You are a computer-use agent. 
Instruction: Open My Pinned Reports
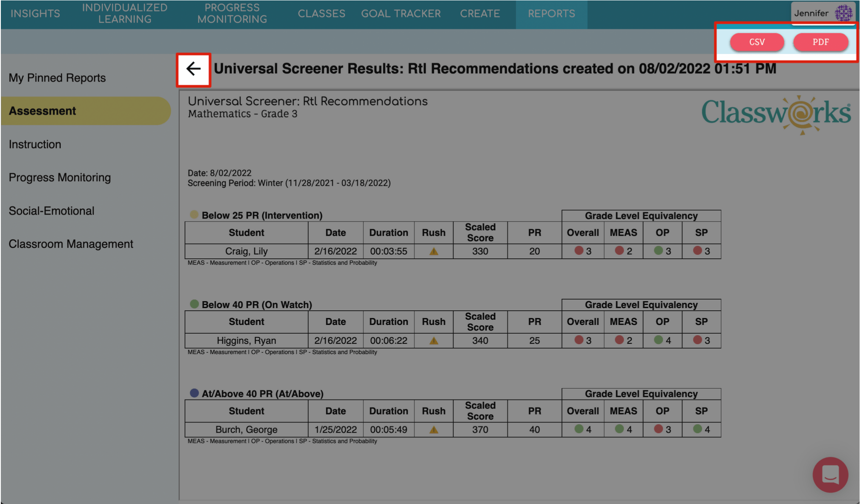pyautogui.click(x=57, y=77)
